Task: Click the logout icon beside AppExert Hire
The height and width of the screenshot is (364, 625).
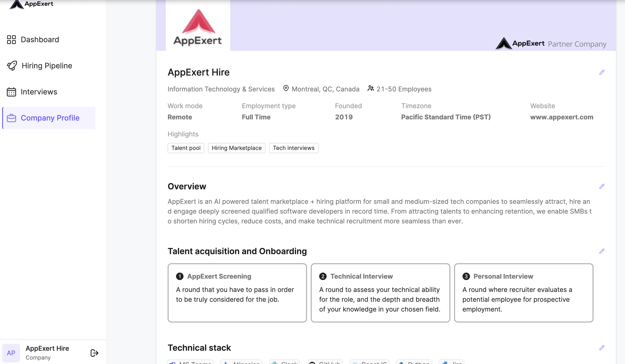Action: pyautogui.click(x=95, y=353)
